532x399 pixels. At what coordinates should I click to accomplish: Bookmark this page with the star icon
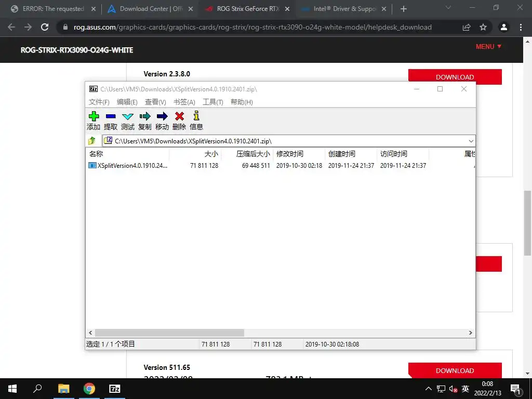click(x=483, y=27)
